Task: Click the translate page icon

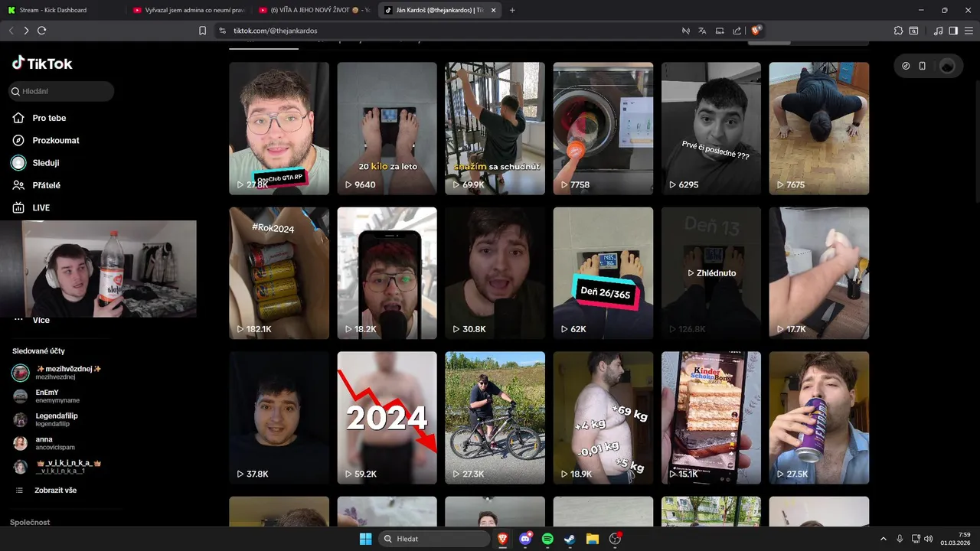Action: [702, 31]
